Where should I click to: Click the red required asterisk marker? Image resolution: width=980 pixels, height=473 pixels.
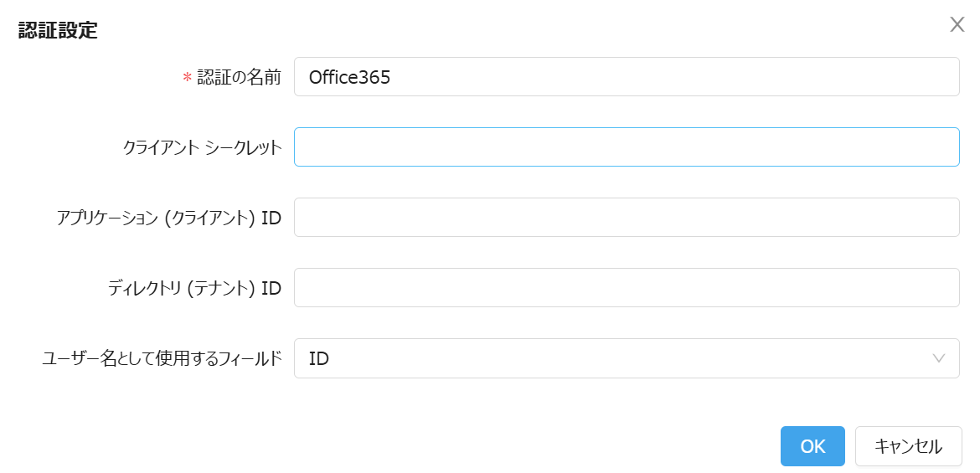point(188,79)
